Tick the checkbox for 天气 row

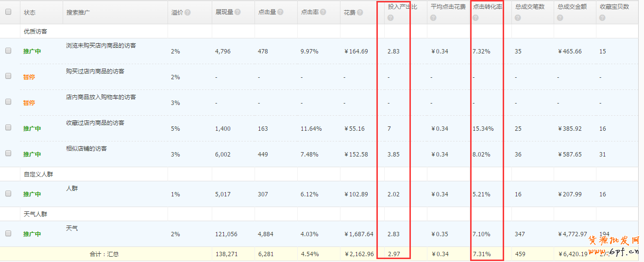(8, 233)
